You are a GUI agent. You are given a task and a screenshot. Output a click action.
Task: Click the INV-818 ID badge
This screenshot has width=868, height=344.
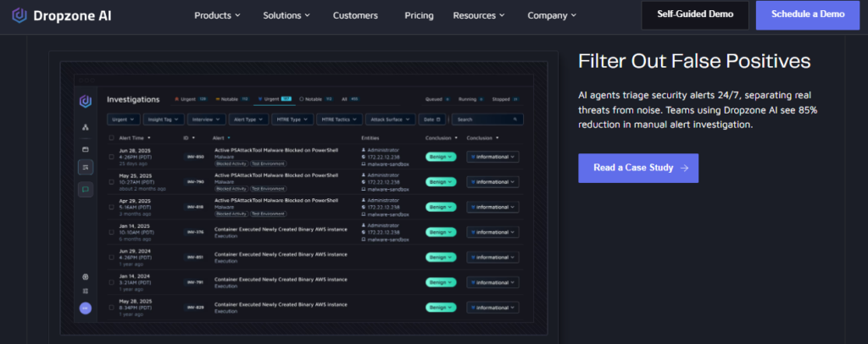196,207
